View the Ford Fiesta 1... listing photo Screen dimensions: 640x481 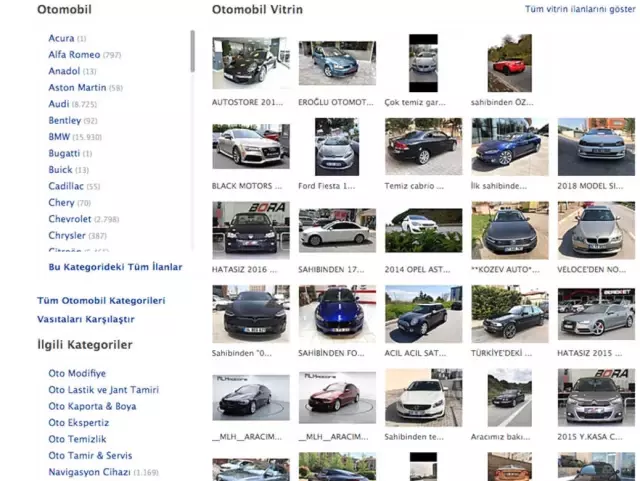coord(337,147)
